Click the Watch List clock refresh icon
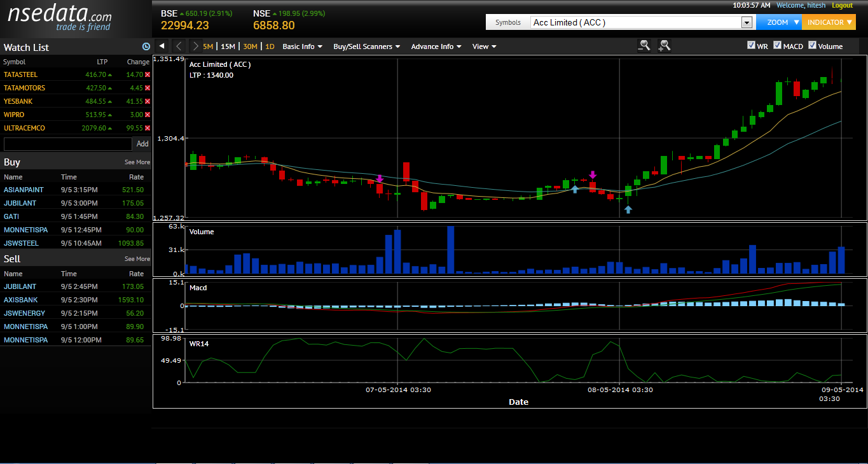Screen dimensions: 868x464 [146, 47]
